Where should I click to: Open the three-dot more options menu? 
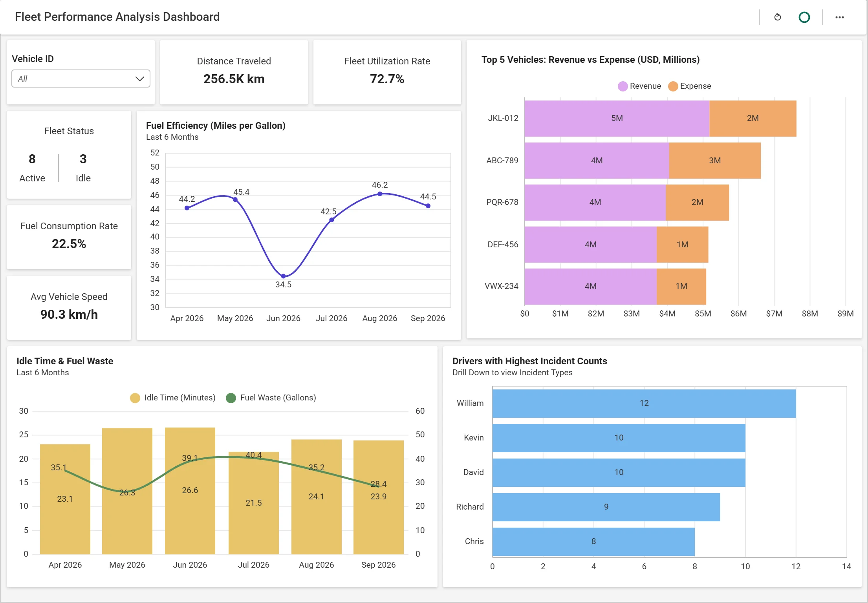pos(839,17)
